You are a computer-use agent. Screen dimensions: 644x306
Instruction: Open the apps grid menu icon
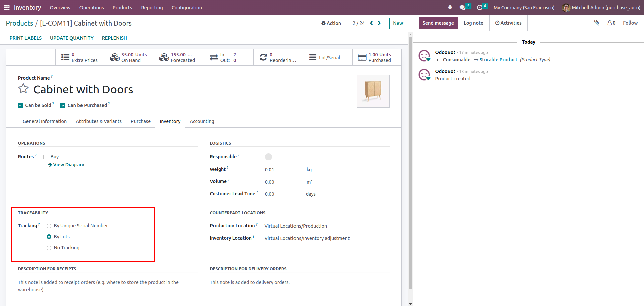click(7, 7)
